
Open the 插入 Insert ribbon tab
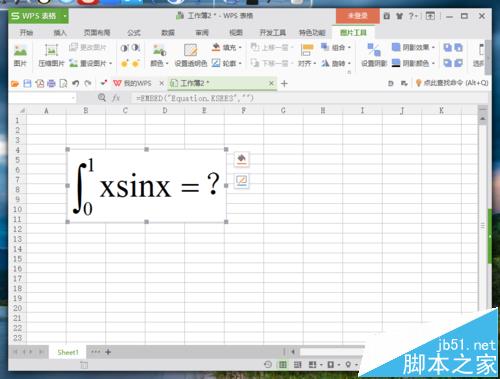point(60,32)
